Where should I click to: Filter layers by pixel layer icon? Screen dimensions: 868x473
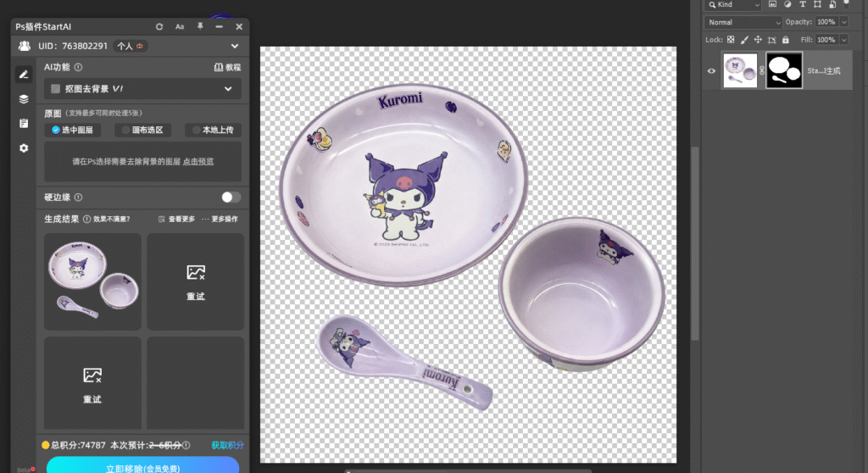point(772,4)
